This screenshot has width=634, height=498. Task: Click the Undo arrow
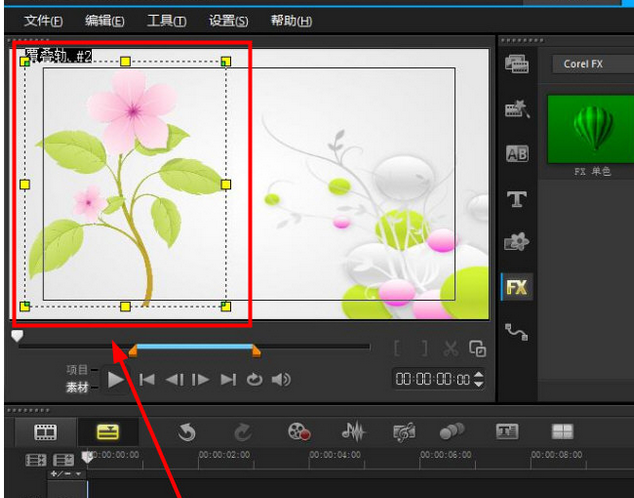click(x=186, y=432)
